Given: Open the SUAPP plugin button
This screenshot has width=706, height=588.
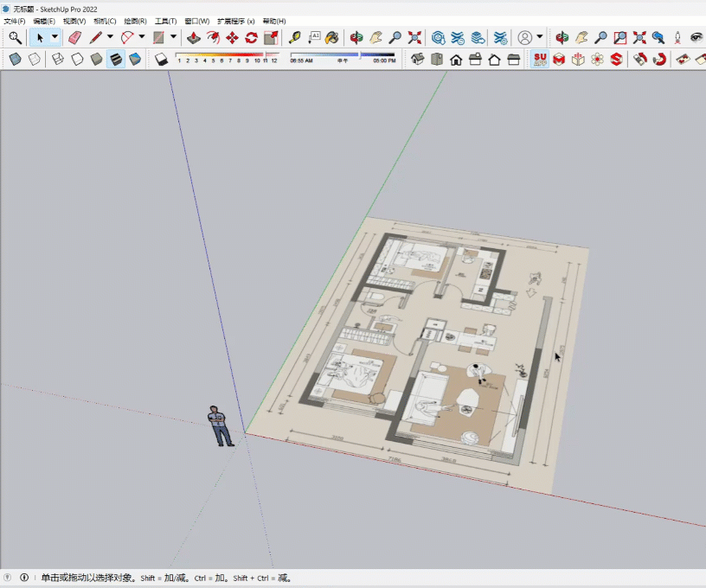Looking at the screenshot, I should point(540,60).
